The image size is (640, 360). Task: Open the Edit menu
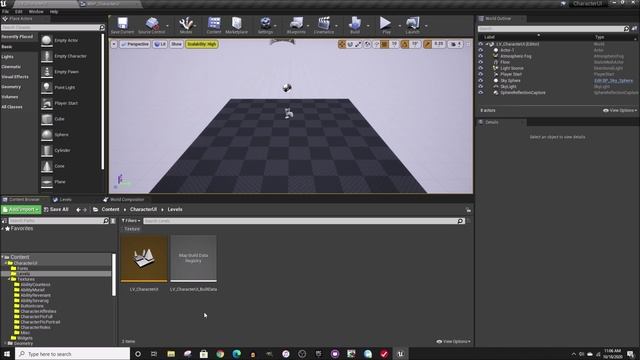tap(19, 11)
